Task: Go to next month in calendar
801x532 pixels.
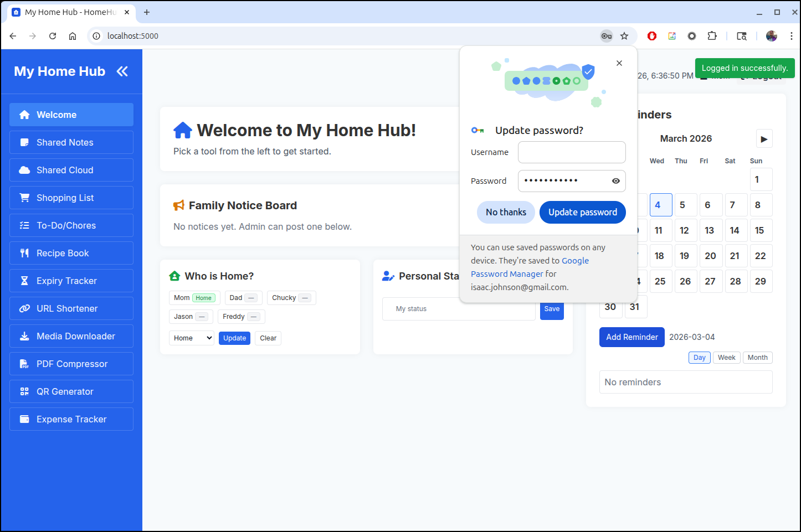Action: click(764, 139)
